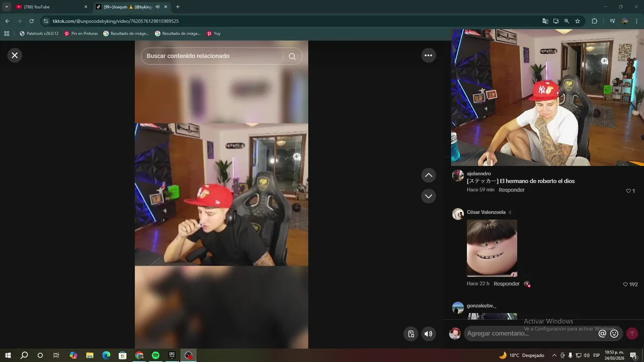
Task: Go to the previous video with up arrow
Action: click(428, 175)
